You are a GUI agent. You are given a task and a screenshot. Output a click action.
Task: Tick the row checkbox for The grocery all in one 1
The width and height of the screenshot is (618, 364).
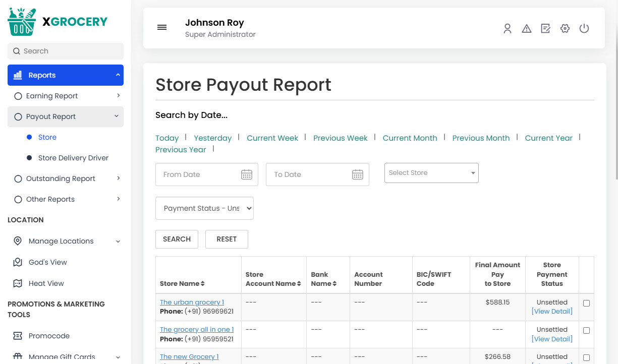(586, 330)
